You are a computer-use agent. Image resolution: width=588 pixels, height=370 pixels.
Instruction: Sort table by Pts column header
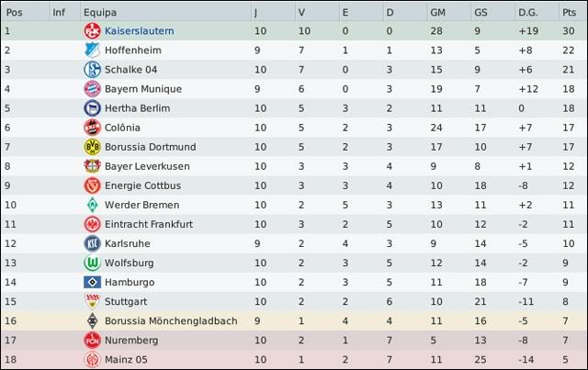click(x=569, y=12)
